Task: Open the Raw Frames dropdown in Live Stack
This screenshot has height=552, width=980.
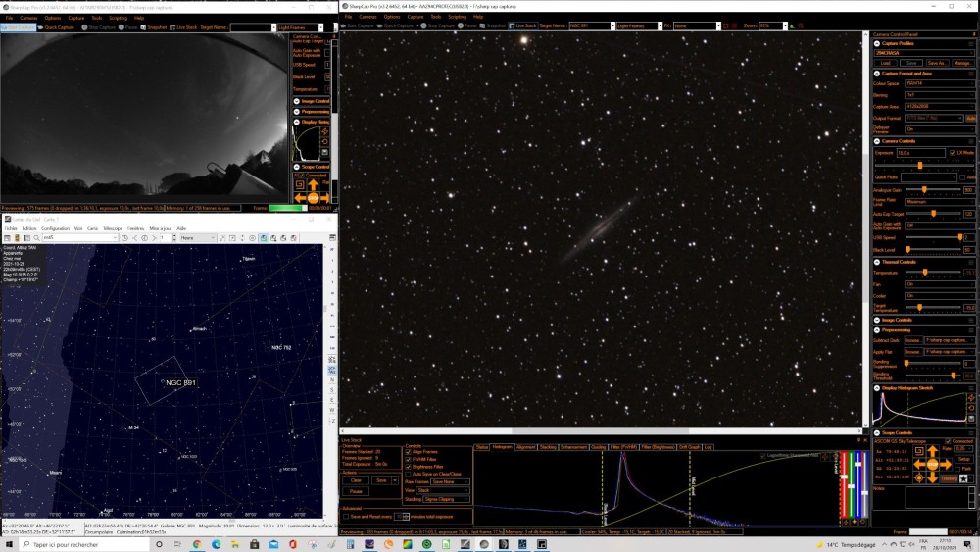Action: point(450,482)
